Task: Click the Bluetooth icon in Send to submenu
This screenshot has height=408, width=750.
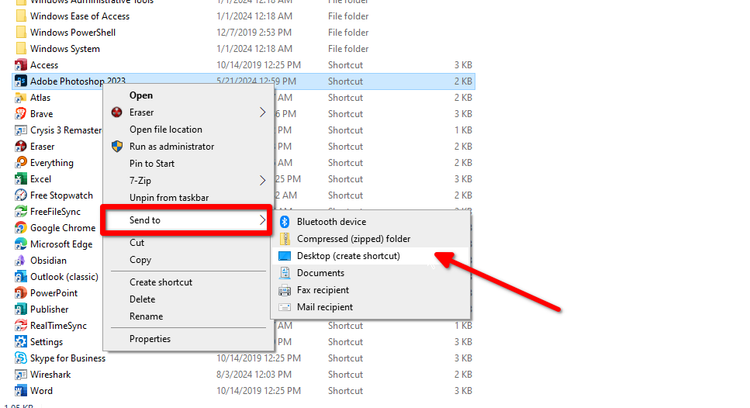Action: [285, 221]
